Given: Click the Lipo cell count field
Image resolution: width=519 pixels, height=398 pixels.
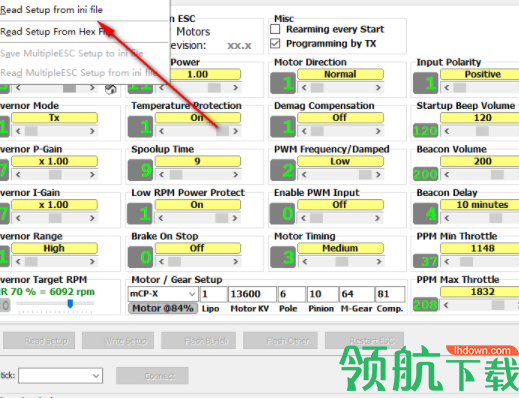Looking at the screenshot, I should click(x=213, y=294).
